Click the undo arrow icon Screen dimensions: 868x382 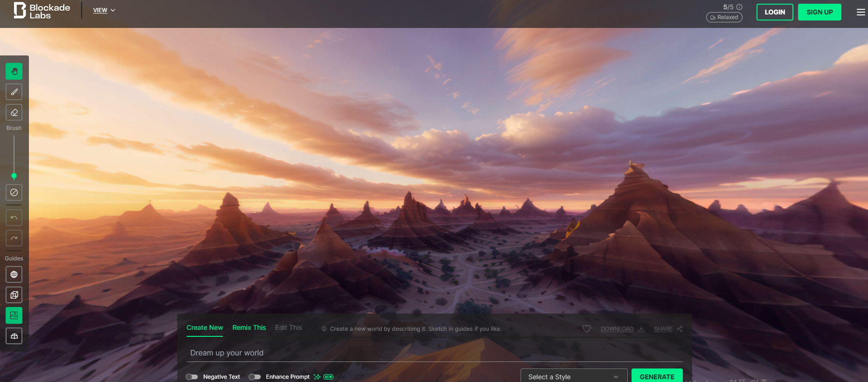[14, 218]
